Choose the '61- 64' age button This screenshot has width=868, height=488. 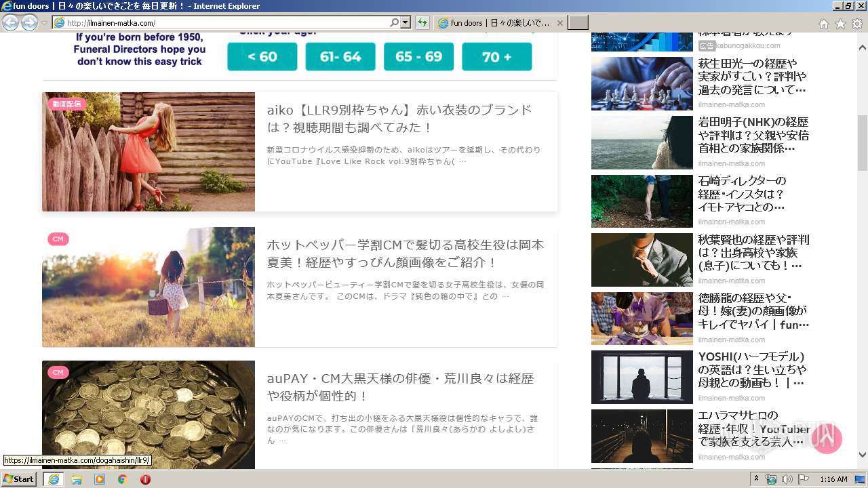point(340,57)
